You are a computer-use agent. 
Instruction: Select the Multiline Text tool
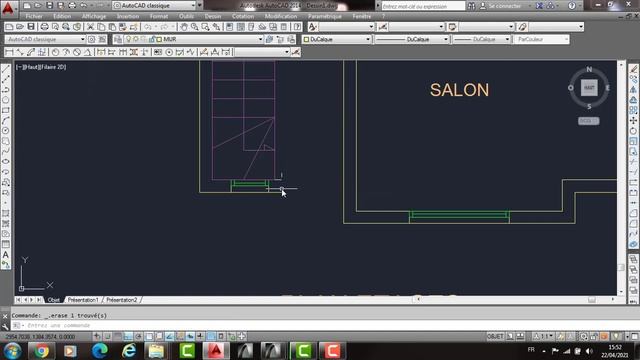tap(6, 255)
